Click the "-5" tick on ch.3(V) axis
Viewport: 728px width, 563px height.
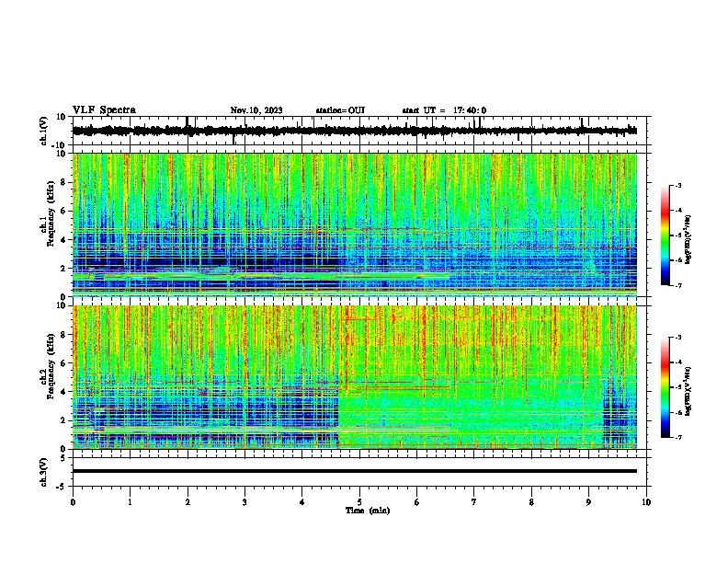[62, 487]
